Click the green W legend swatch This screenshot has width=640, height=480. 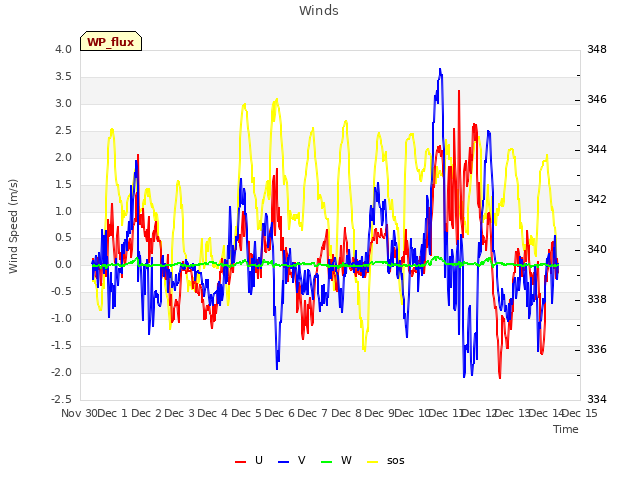coord(327,462)
